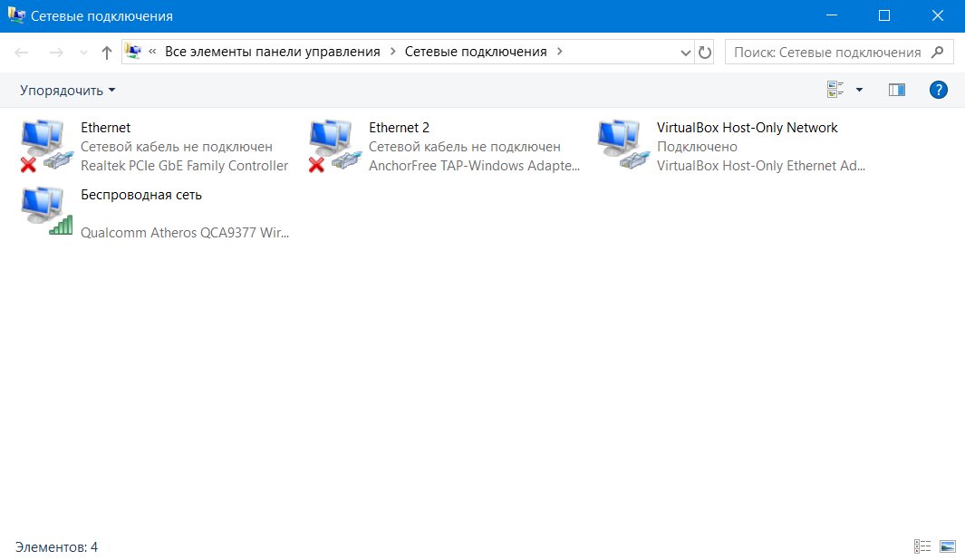Open the recent locations dropdown
The image size is (965, 560).
coord(83,53)
